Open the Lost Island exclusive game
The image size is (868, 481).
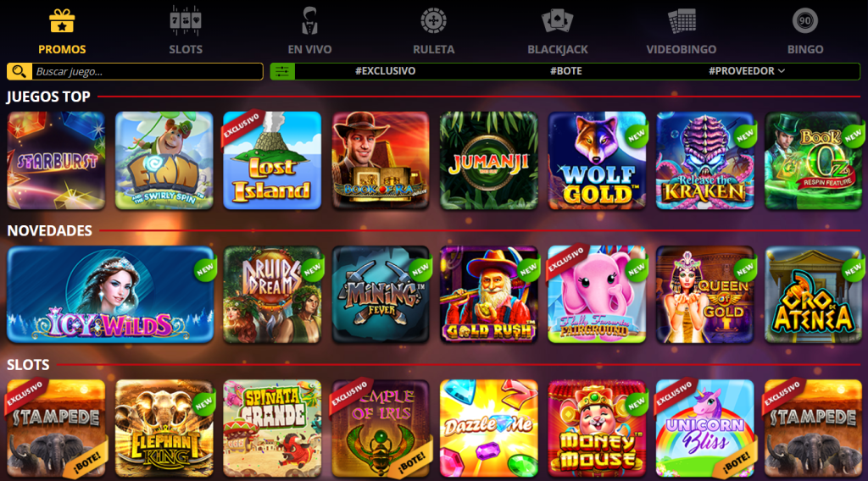point(272,160)
